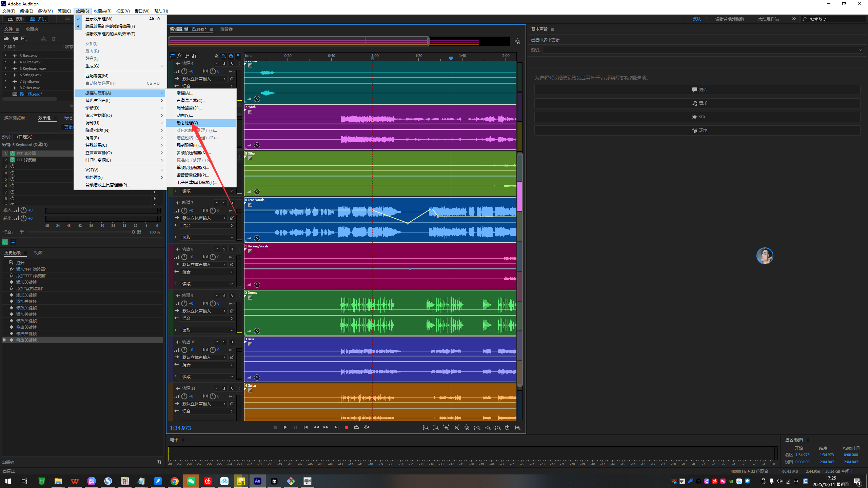Expand the 3 Bass.wav file entry
This screenshot has height=488, width=868.
pos(5,55)
